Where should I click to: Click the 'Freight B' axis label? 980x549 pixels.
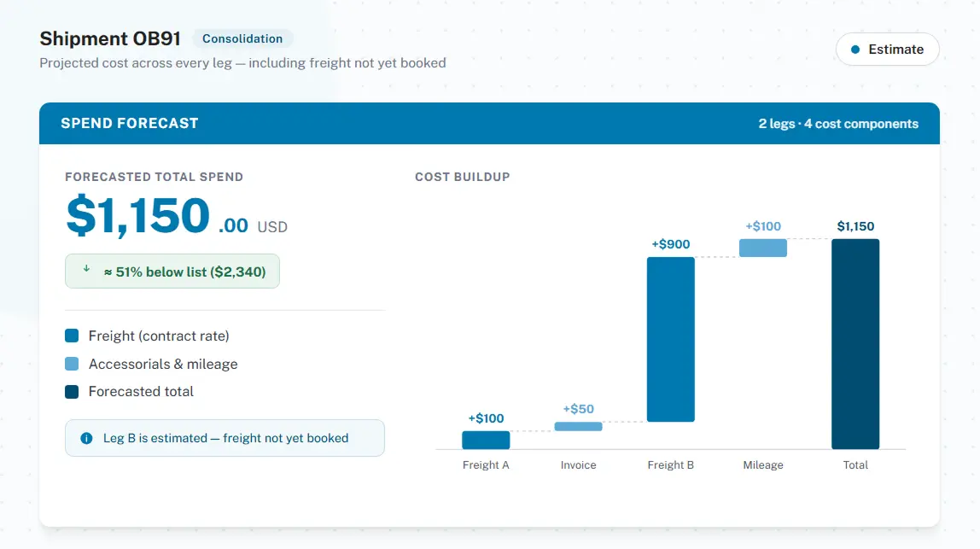click(671, 465)
